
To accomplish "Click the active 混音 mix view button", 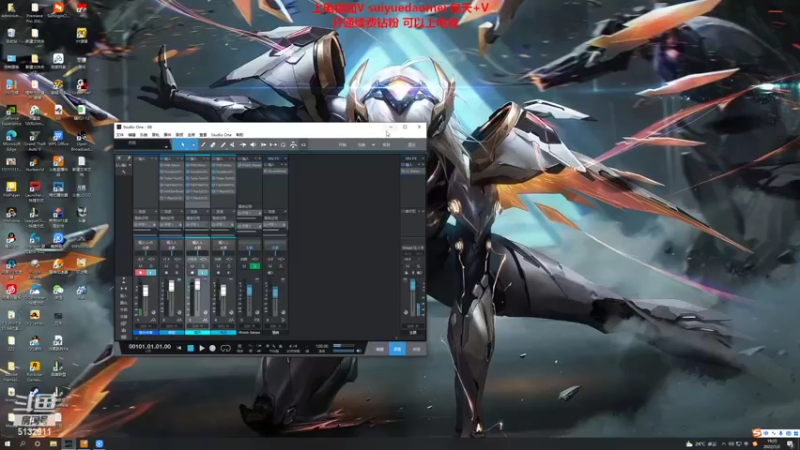I will [x=397, y=349].
